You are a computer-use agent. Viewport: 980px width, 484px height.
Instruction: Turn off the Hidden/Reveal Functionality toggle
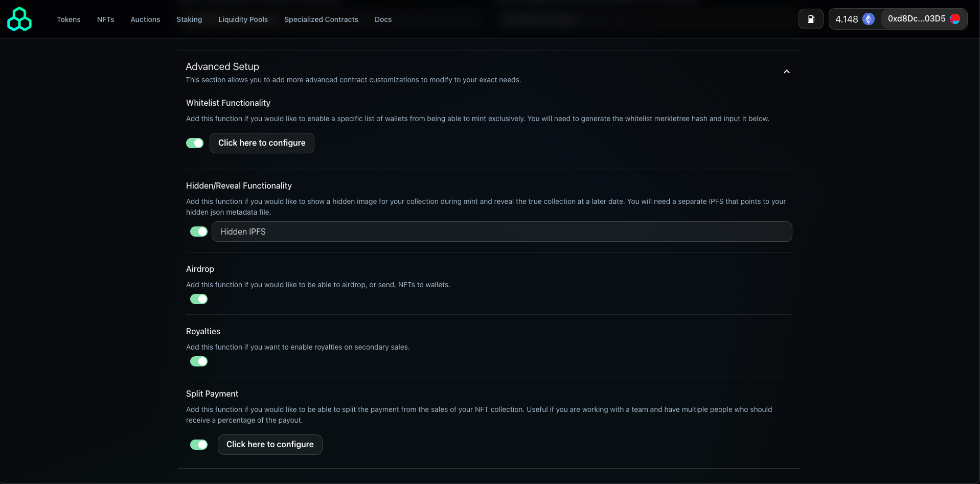tap(199, 232)
